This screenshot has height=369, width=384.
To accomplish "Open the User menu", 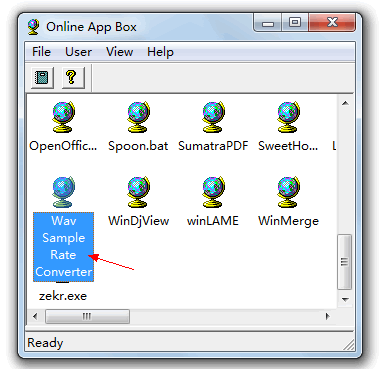I will [78, 52].
